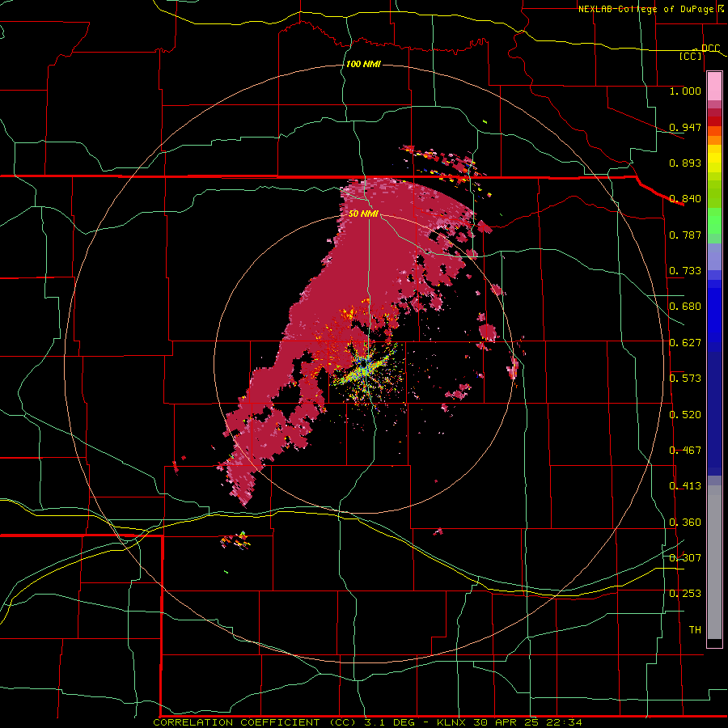The height and width of the screenshot is (728, 728).
Task: Click the 50 NMI range ring label
Action: point(363,214)
